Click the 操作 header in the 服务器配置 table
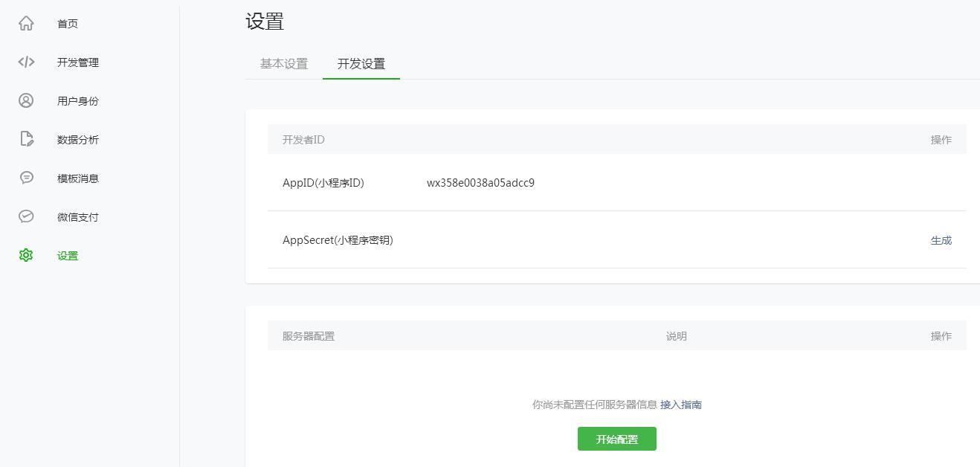 941,336
